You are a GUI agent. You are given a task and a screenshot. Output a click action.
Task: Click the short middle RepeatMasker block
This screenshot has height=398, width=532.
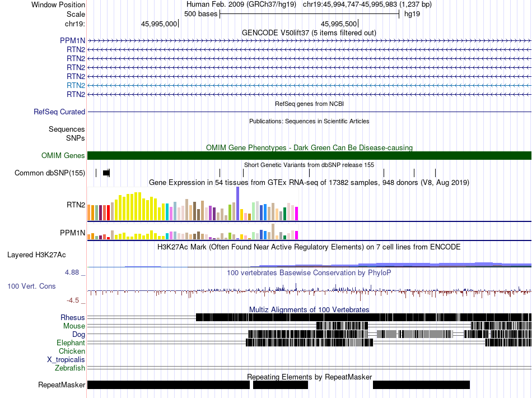click(x=281, y=385)
